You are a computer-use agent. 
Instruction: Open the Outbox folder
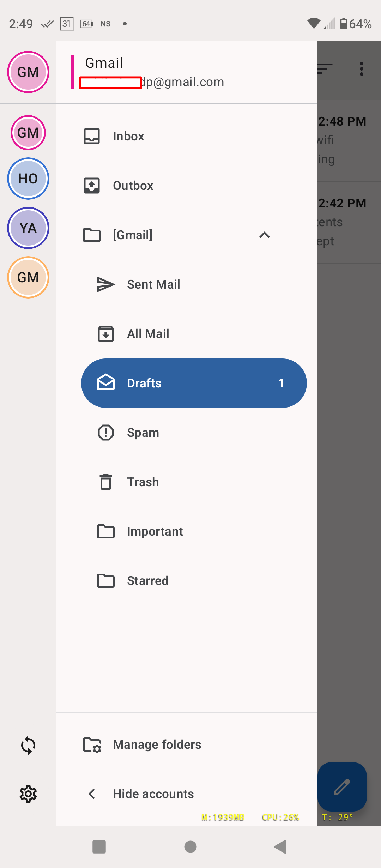tap(133, 186)
